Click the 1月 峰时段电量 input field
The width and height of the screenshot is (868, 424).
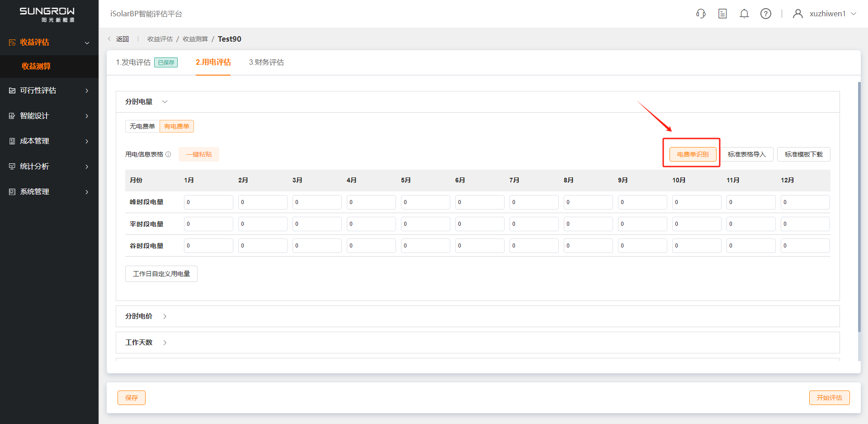click(x=208, y=202)
